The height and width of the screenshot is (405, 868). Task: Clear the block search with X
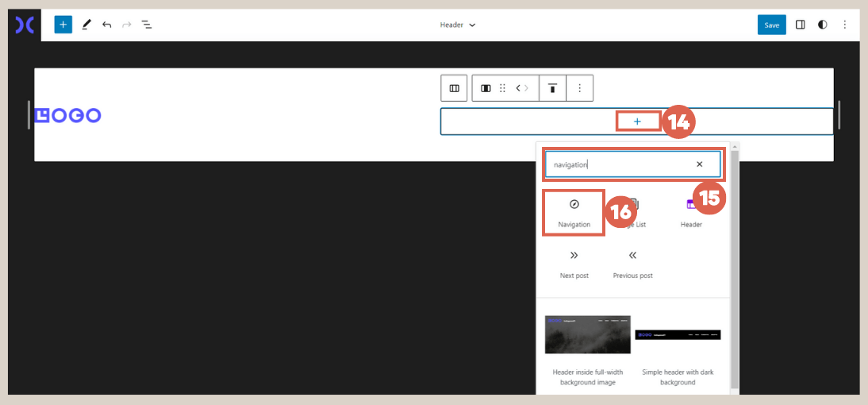coord(699,164)
